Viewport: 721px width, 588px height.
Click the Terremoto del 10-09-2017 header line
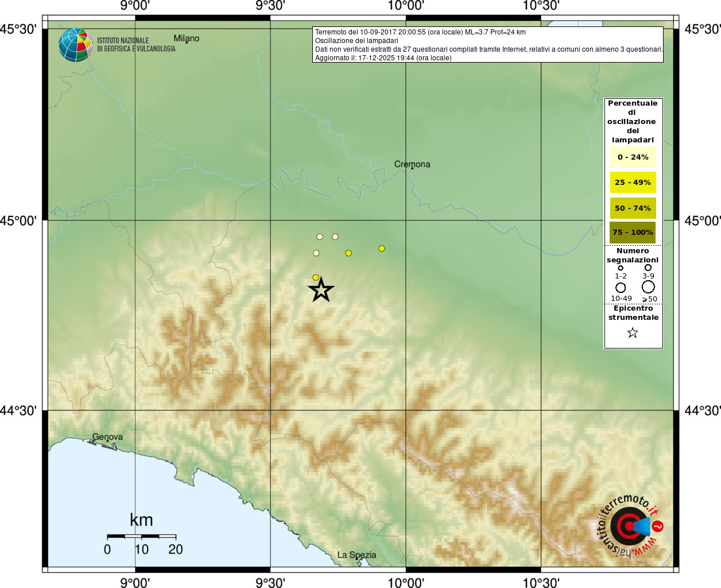tap(420, 32)
